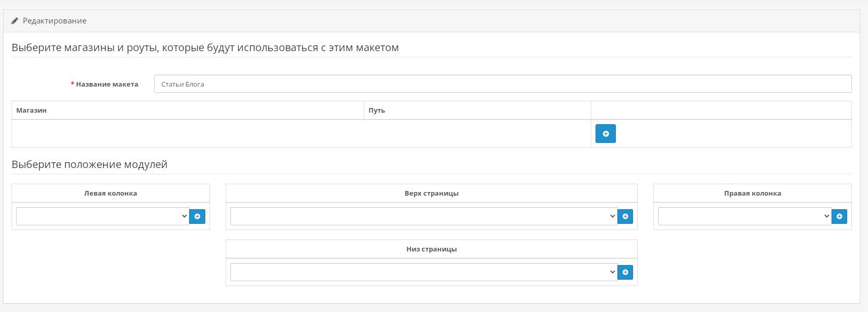Image resolution: width=868 pixels, height=312 pixels.
Task: Open the Левая колонка module dropdown
Action: point(103,216)
